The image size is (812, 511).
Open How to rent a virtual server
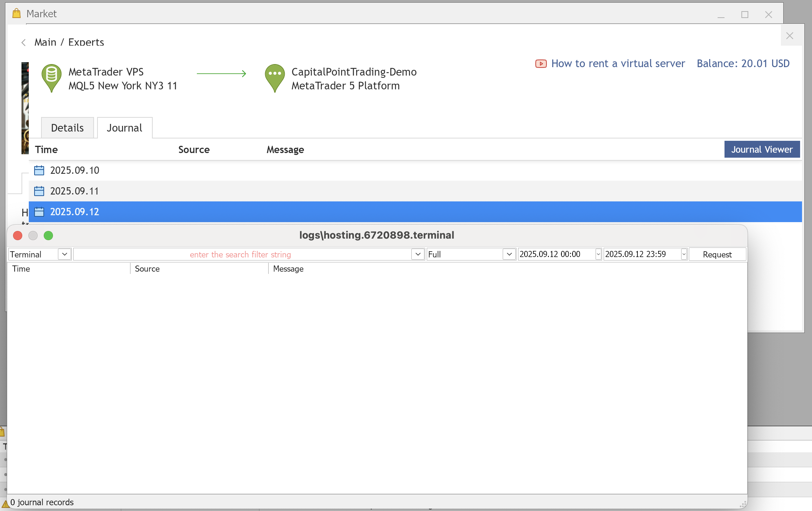[618, 64]
